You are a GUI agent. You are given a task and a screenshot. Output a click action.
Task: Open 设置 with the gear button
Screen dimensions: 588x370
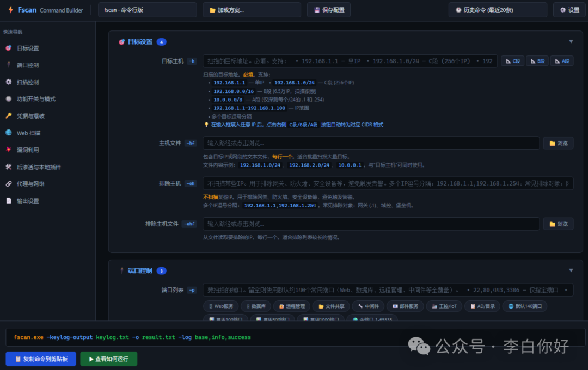click(x=569, y=10)
